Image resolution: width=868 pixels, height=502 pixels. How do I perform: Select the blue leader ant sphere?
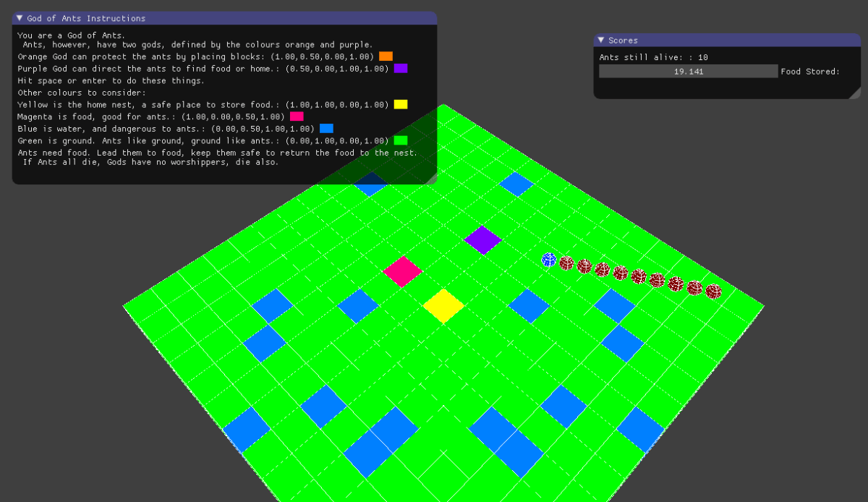(548, 259)
